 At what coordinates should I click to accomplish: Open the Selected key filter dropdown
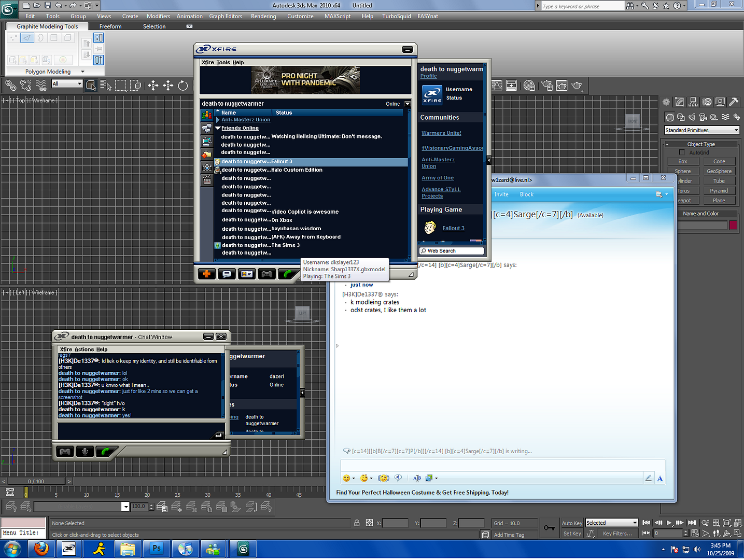pos(611,523)
